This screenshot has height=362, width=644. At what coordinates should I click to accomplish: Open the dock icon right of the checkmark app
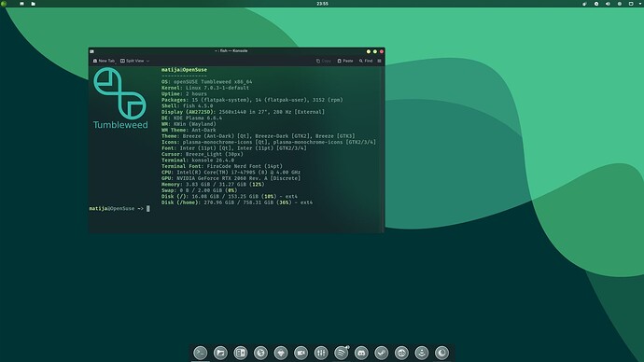coord(401,353)
